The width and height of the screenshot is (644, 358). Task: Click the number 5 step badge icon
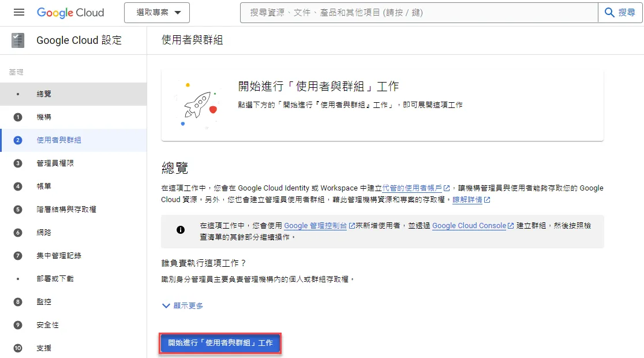18,209
